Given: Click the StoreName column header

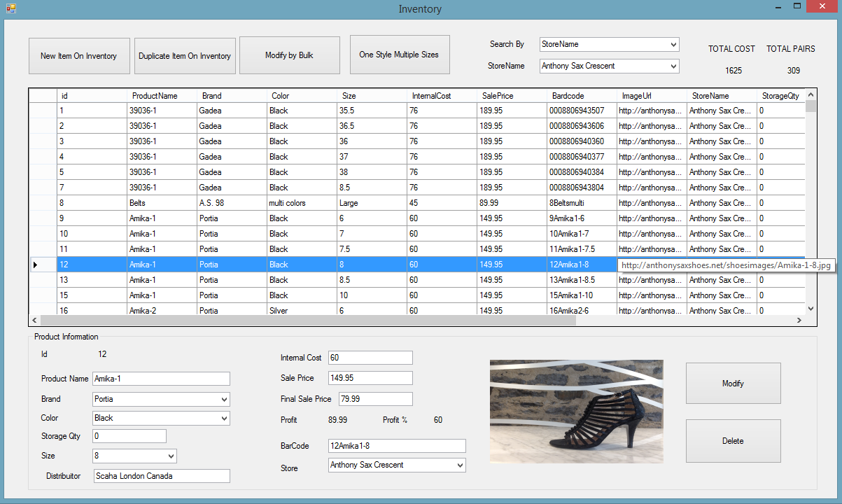Looking at the screenshot, I should (722, 95).
